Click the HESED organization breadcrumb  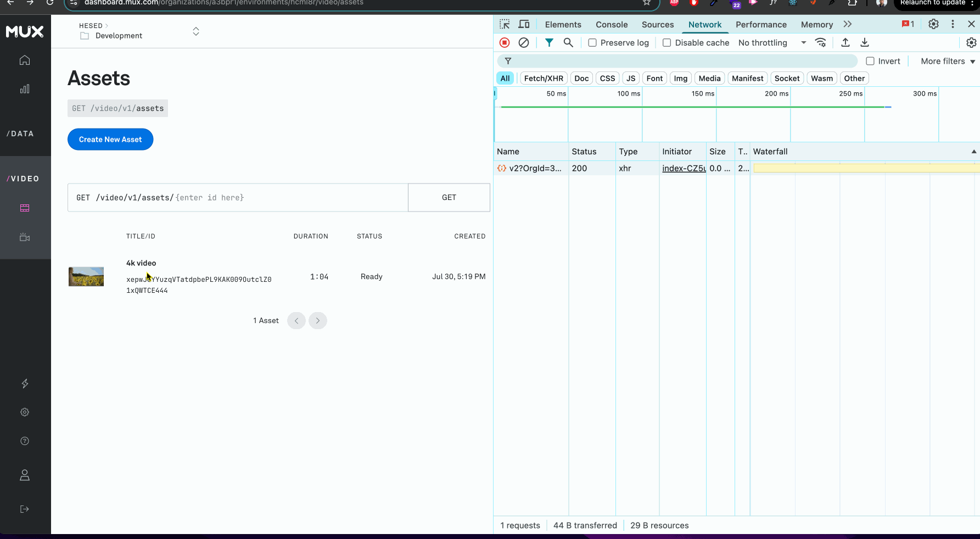click(91, 26)
